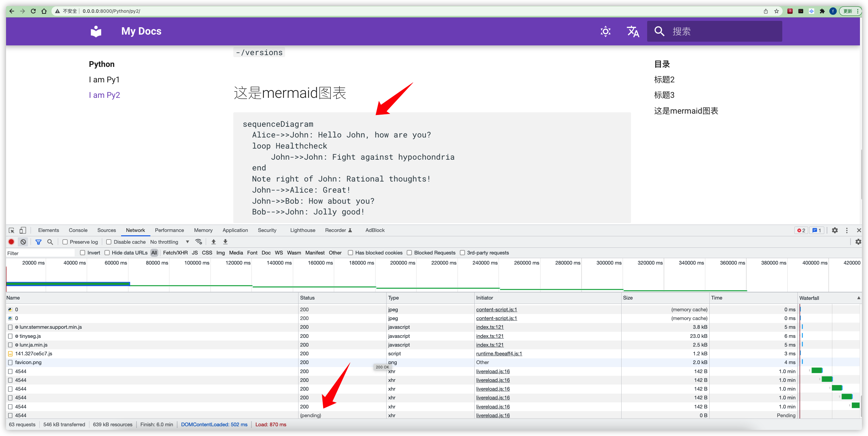Enable the Preserve log checkbox
Viewport: 868px width, 436px height.
(65, 242)
